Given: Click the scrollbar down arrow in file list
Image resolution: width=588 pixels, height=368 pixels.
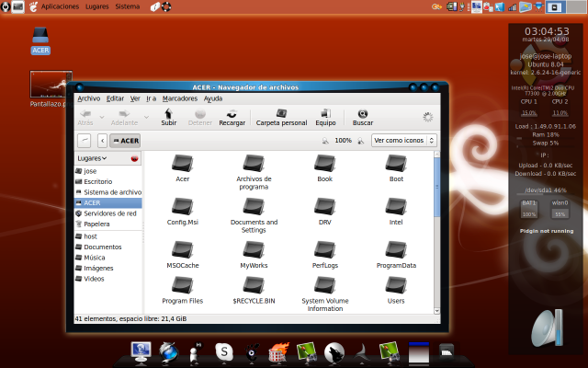Looking at the screenshot, I should [437, 311].
